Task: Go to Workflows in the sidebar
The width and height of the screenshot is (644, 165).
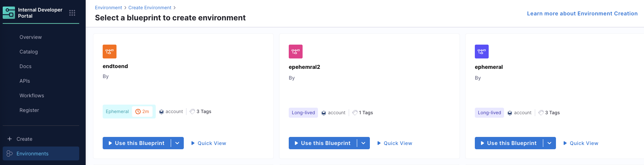Action: (x=32, y=95)
